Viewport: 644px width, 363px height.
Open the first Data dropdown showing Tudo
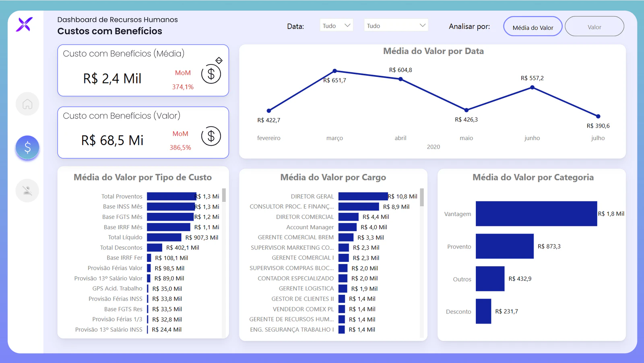tap(336, 25)
